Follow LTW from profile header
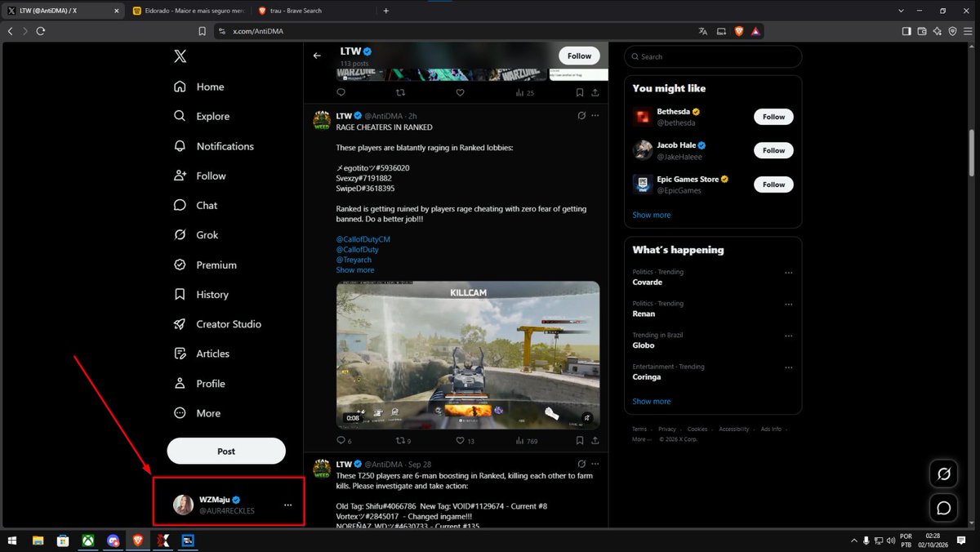Image resolution: width=980 pixels, height=552 pixels. [579, 56]
